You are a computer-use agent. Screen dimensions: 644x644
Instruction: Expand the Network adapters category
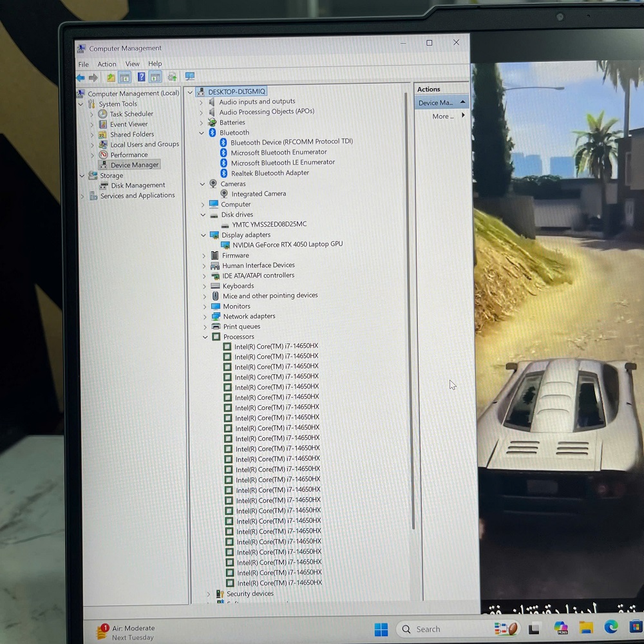(x=205, y=316)
